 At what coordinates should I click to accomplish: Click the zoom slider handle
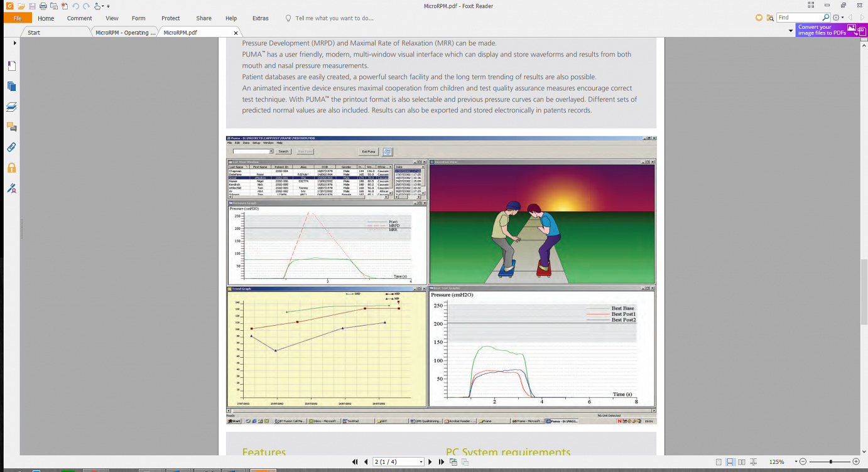(x=831, y=462)
